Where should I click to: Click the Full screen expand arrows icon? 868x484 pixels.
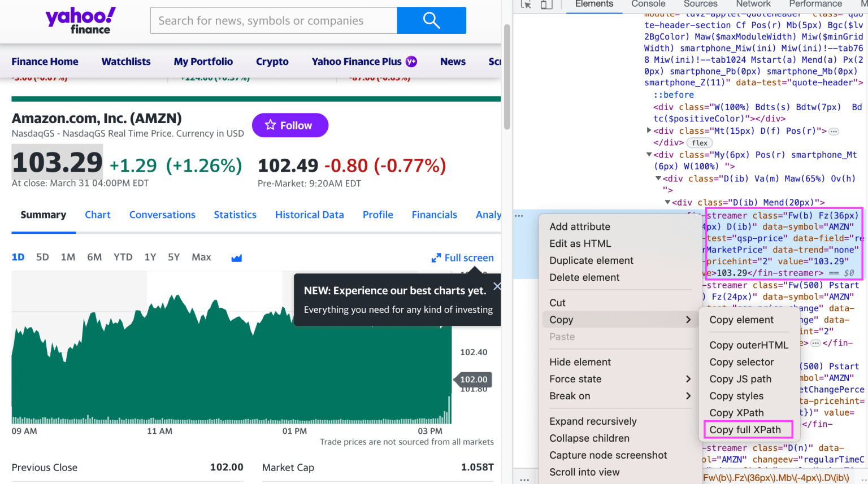coord(436,258)
